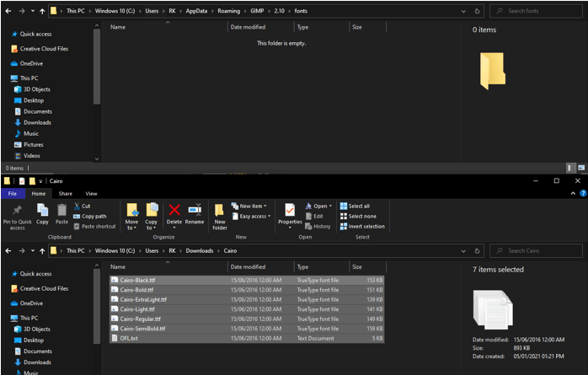Screen dimensions: 588x375
Task: Switch to the Share ribbon tab
Action: (x=65, y=193)
